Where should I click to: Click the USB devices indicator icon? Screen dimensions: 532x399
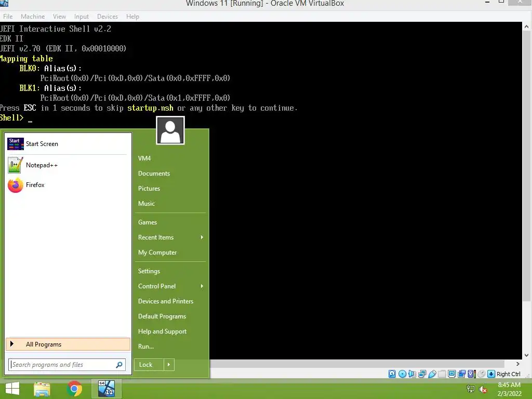432,374
